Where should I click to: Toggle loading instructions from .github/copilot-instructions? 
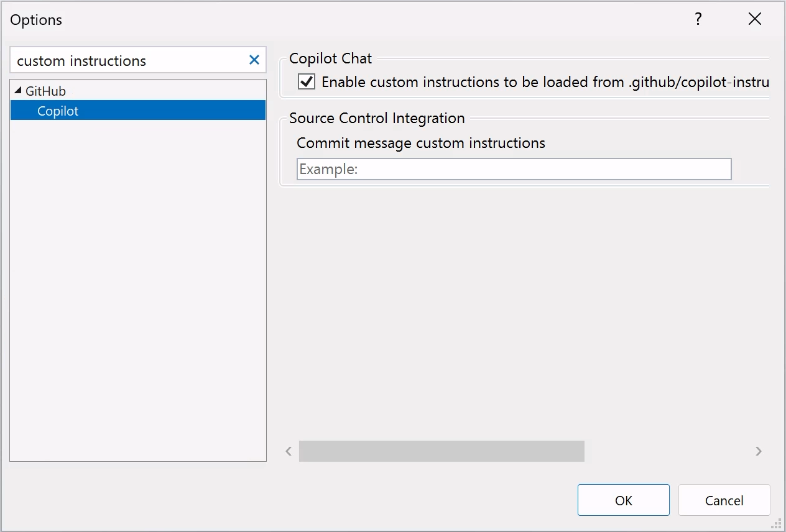(x=305, y=81)
